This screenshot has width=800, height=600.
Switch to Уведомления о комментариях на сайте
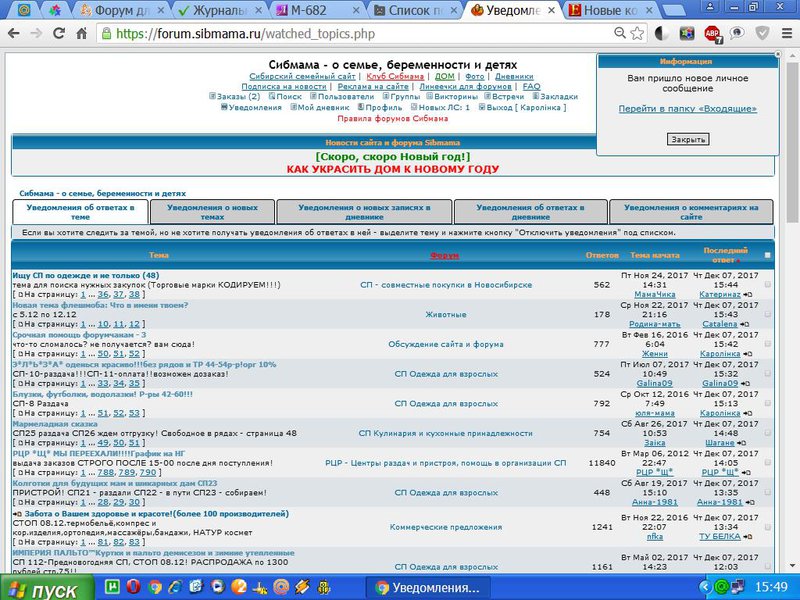click(691, 212)
